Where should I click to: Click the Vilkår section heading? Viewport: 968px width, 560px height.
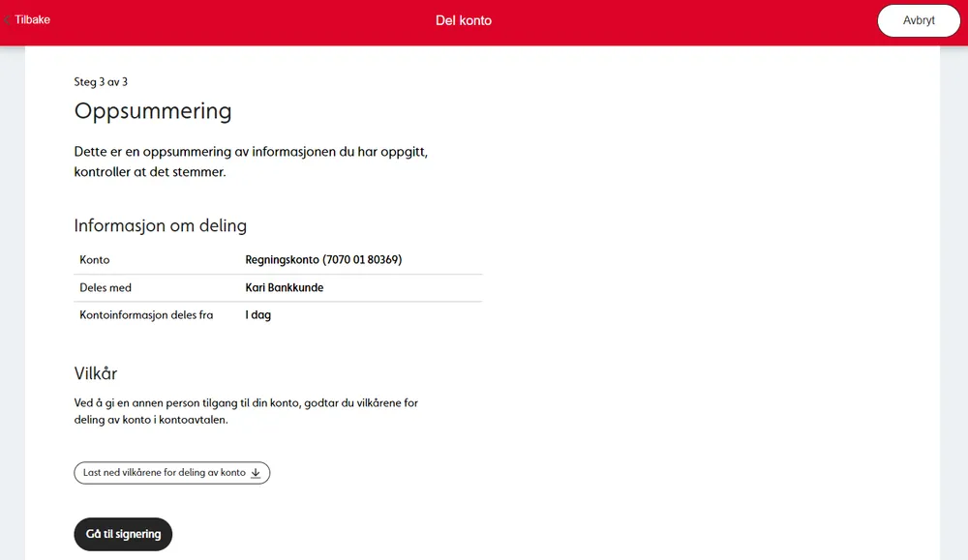pyautogui.click(x=96, y=373)
